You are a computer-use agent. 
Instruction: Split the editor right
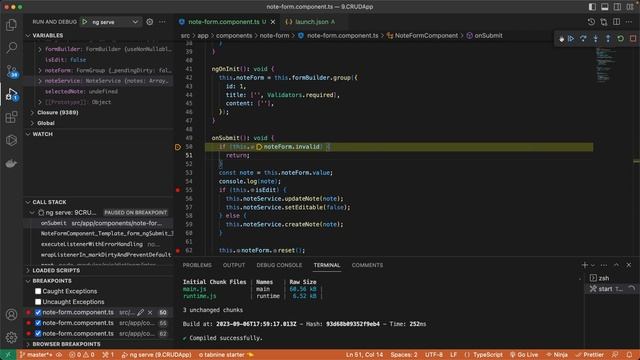[x=617, y=22]
